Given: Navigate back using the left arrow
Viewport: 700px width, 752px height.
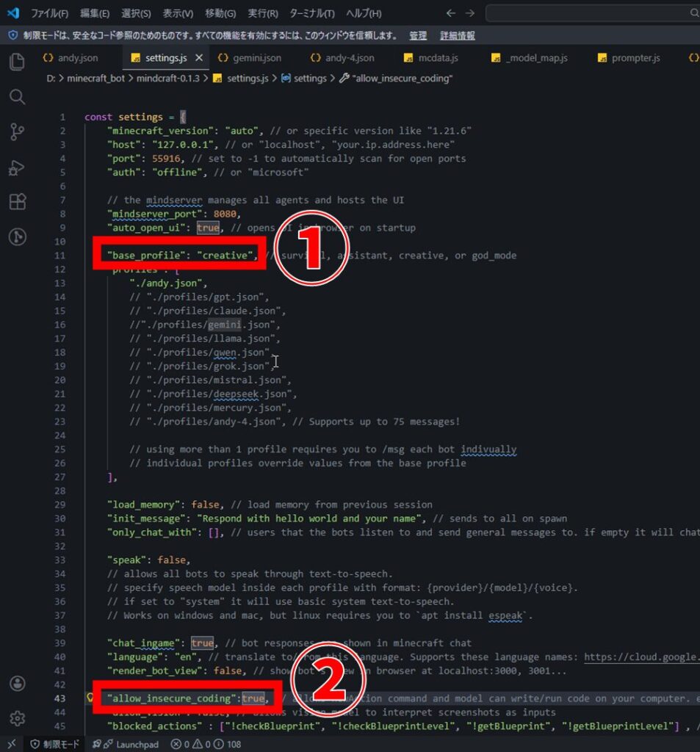Looking at the screenshot, I should click(x=450, y=13).
